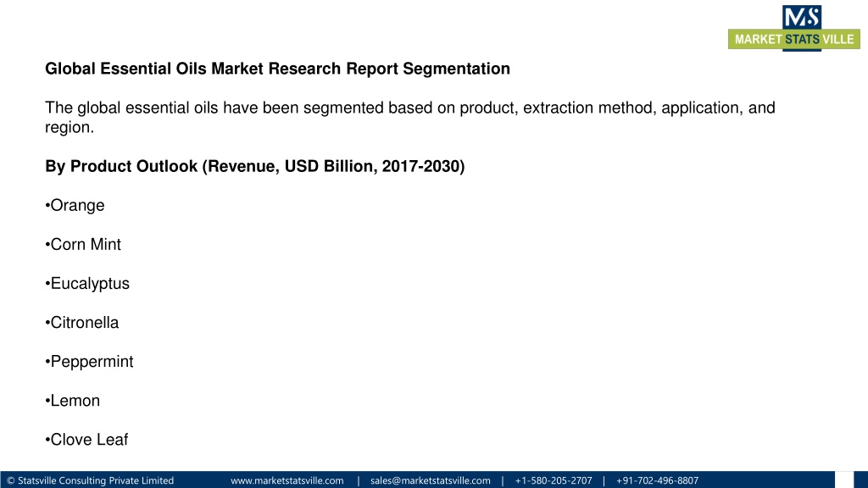Select the 'Corn Mint' bullet item
The width and height of the screenshot is (868, 488).
tap(83, 244)
